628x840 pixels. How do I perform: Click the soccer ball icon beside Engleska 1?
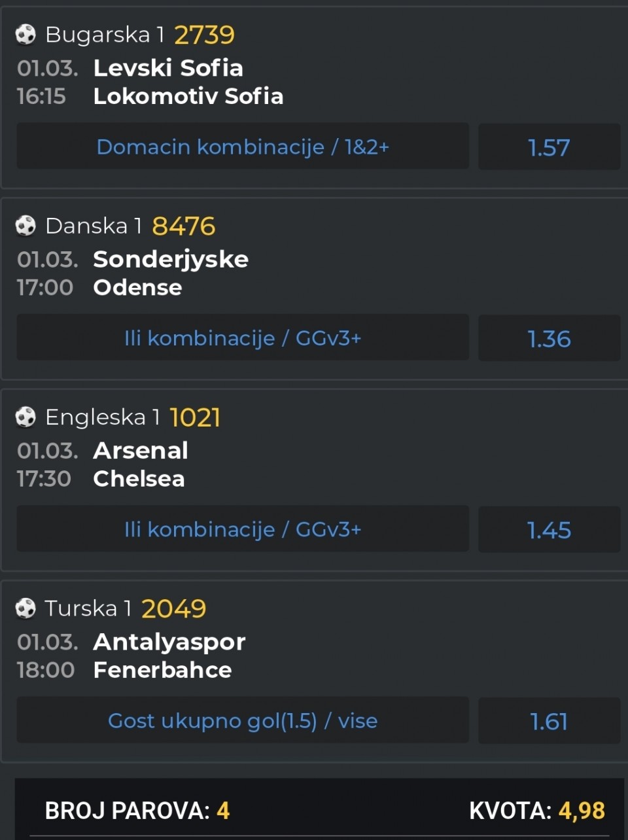click(26, 417)
